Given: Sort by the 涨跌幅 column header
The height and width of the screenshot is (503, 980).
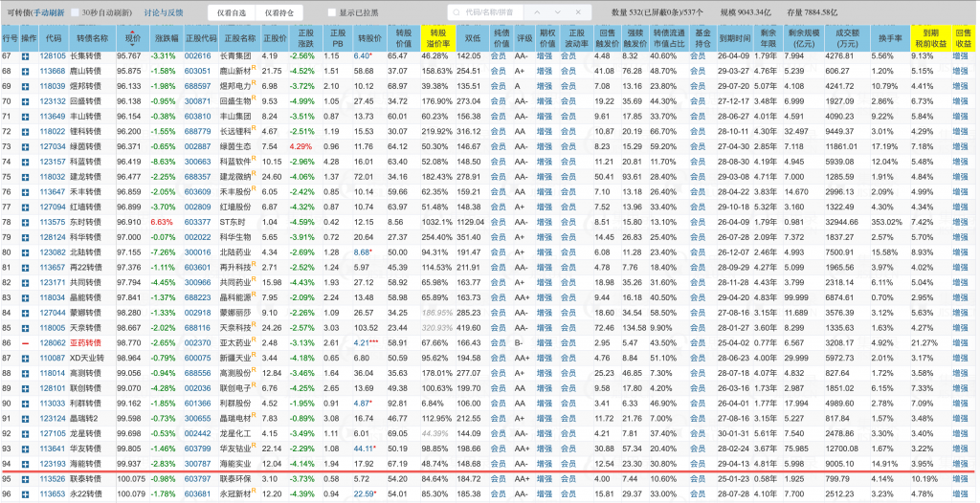Looking at the screenshot, I should (167, 38).
